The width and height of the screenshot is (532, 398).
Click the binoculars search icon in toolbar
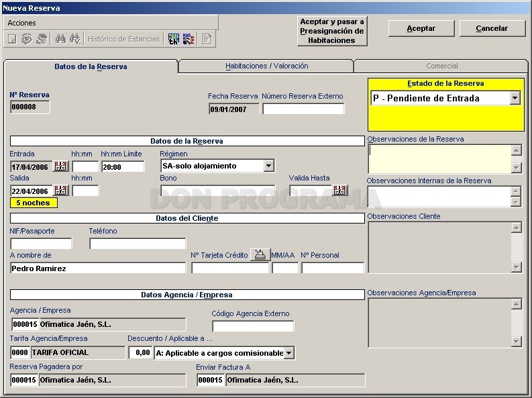coord(60,39)
